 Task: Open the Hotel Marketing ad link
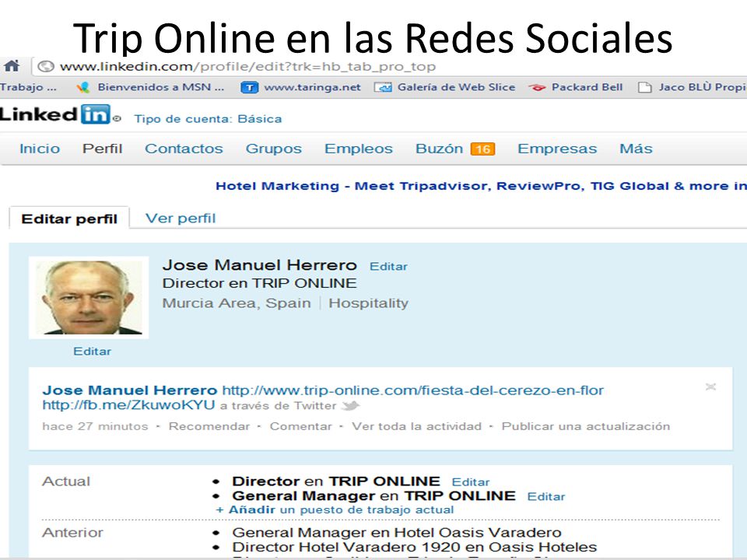(481, 186)
